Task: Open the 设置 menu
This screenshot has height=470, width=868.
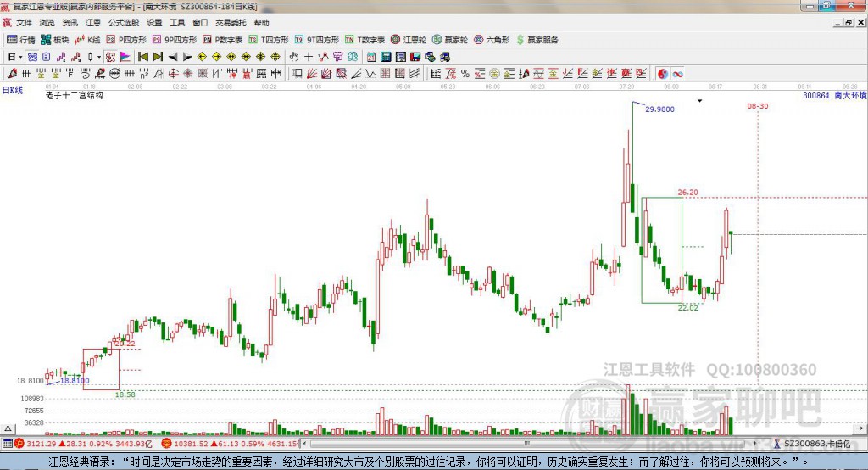Action: (x=154, y=23)
